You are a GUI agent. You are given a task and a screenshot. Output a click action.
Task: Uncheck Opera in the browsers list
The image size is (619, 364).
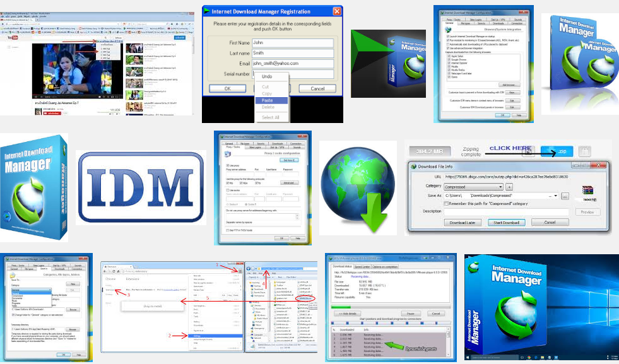pyautogui.click(x=450, y=77)
